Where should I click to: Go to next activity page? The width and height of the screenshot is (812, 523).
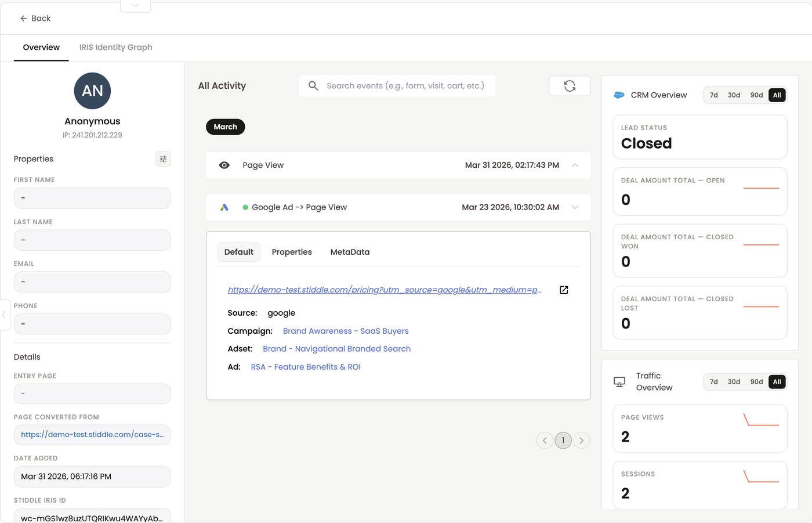coord(582,441)
